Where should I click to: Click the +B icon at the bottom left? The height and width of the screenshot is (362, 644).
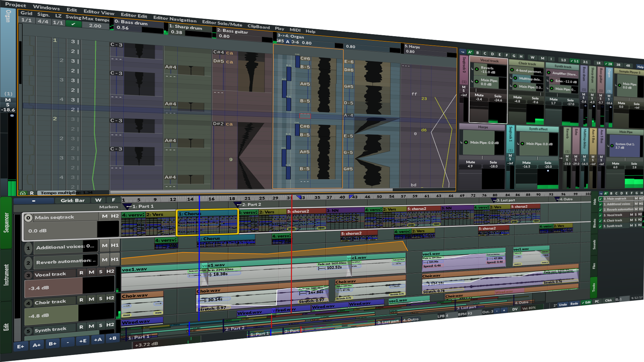tap(112, 339)
